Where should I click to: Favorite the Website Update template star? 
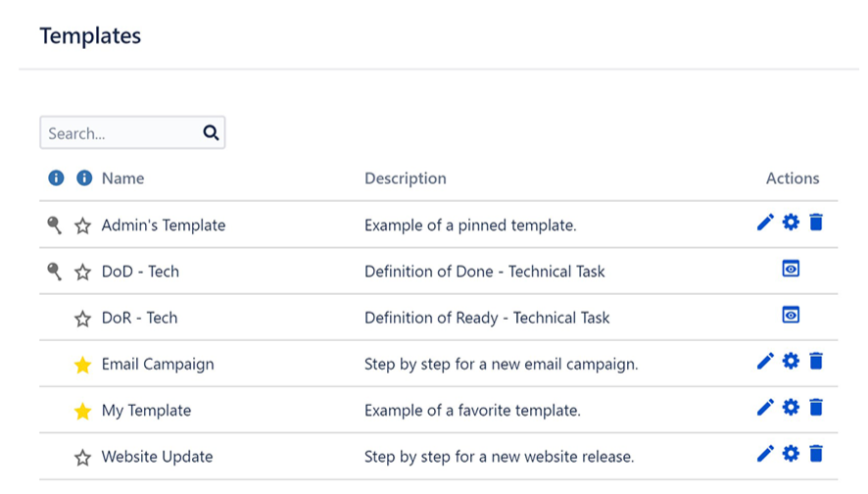click(82, 457)
